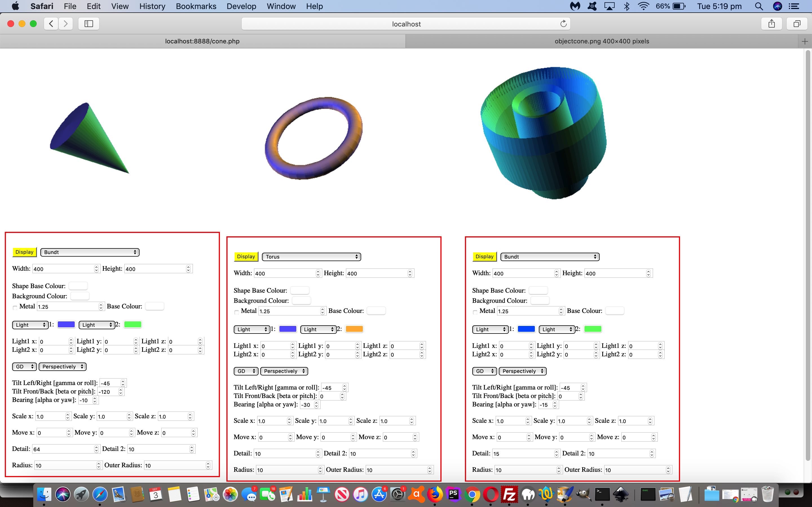Expand the Perspectively dropdown in first panel
The image size is (812, 507).
click(x=62, y=366)
